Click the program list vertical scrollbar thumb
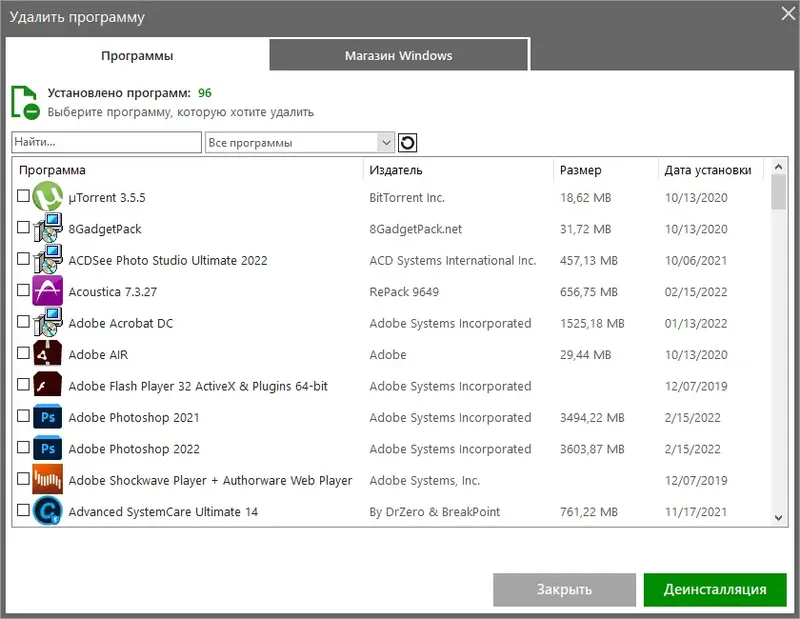The height and width of the screenshot is (619, 800). [779, 192]
